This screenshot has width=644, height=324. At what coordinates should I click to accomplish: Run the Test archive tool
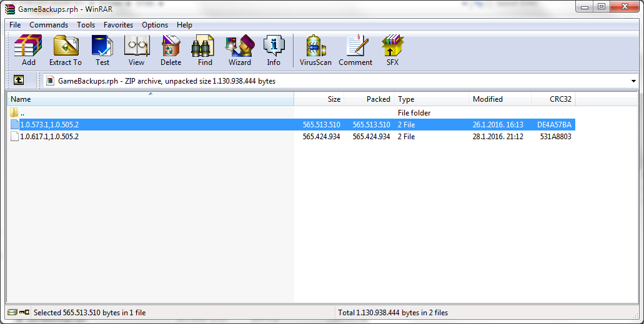click(x=102, y=50)
